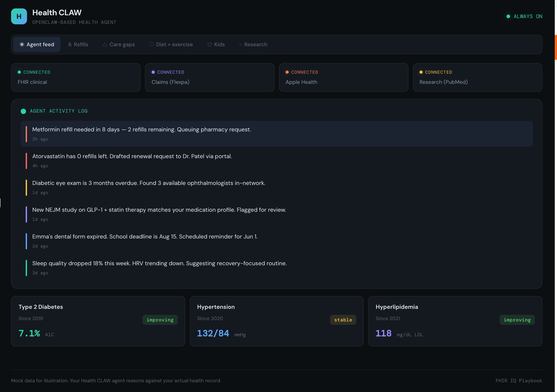This screenshot has height=392, width=557.
Task: Click the green Agent Activity Log dot
Action: (x=23, y=111)
